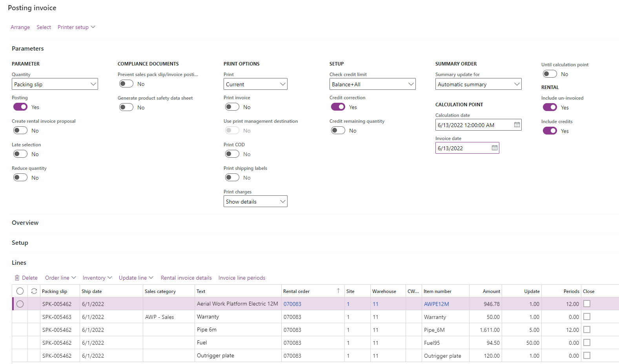Image resolution: width=619 pixels, height=364 pixels.
Task: Expand the Setup section
Action: [20, 242]
